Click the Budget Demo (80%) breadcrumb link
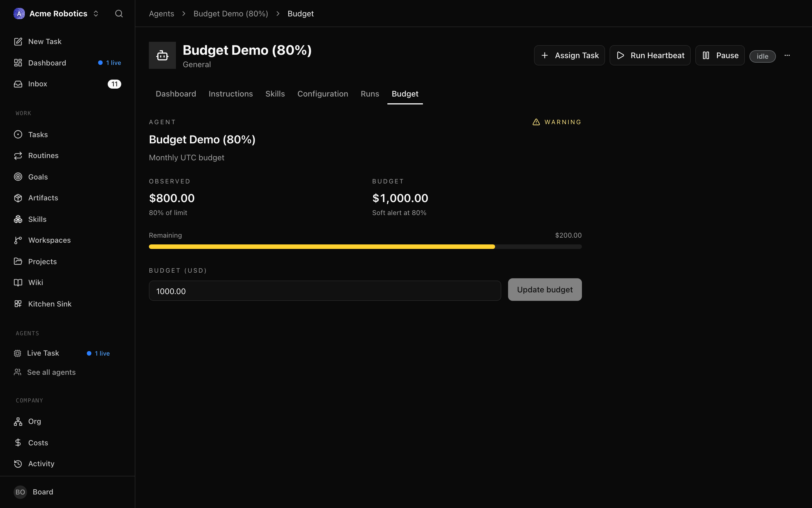 (231, 14)
